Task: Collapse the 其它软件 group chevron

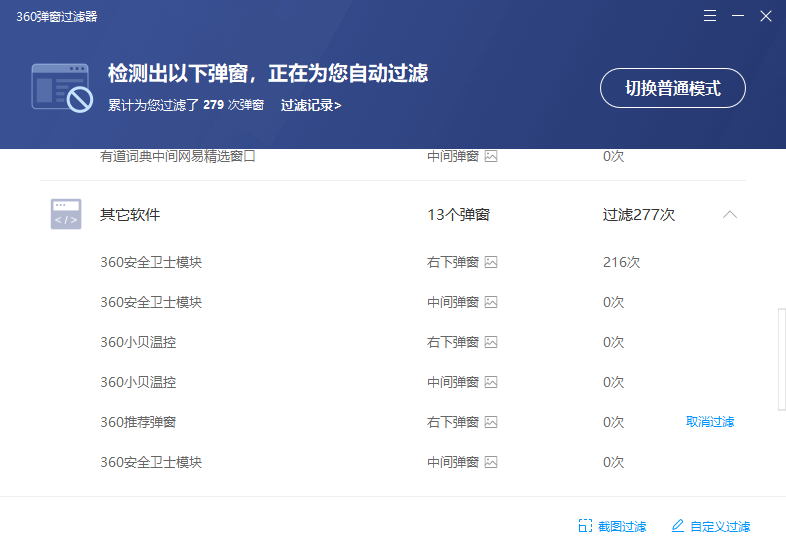Action: click(730, 215)
